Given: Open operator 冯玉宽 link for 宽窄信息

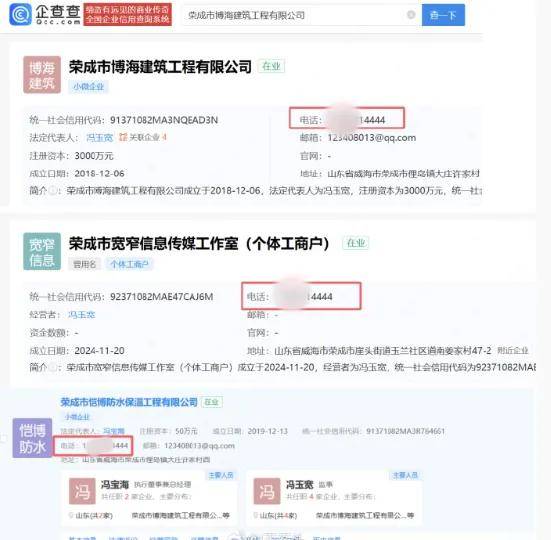Looking at the screenshot, I should tap(82, 314).
